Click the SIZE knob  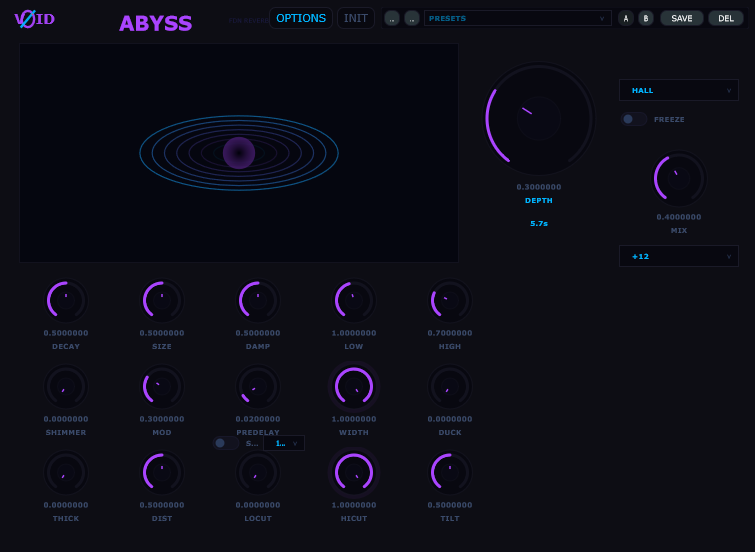162,301
